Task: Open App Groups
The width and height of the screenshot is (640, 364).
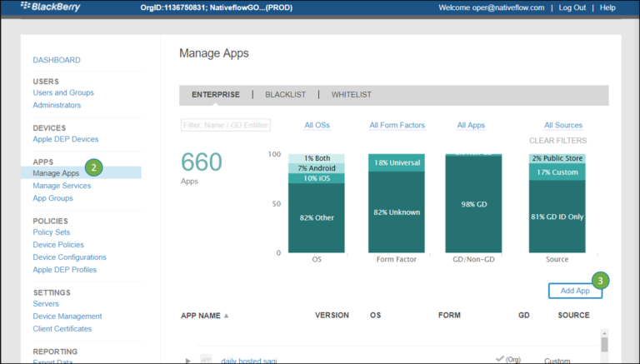Action: pyautogui.click(x=53, y=198)
